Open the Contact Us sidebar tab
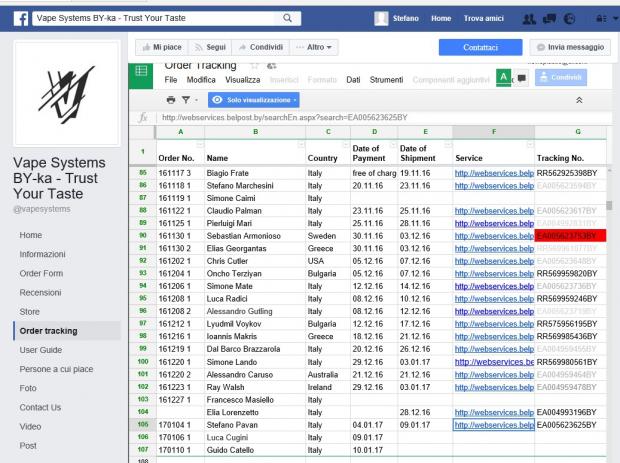 pos(40,407)
